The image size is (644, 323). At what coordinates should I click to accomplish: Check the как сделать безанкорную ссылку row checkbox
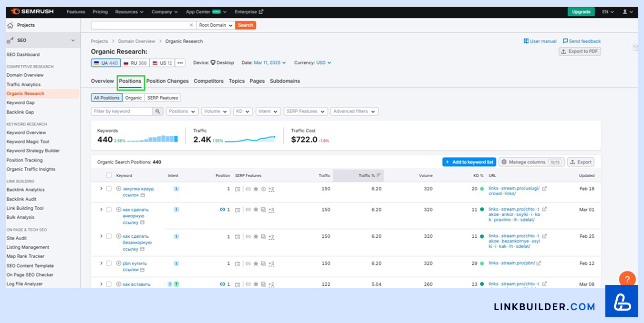[x=109, y=236]
